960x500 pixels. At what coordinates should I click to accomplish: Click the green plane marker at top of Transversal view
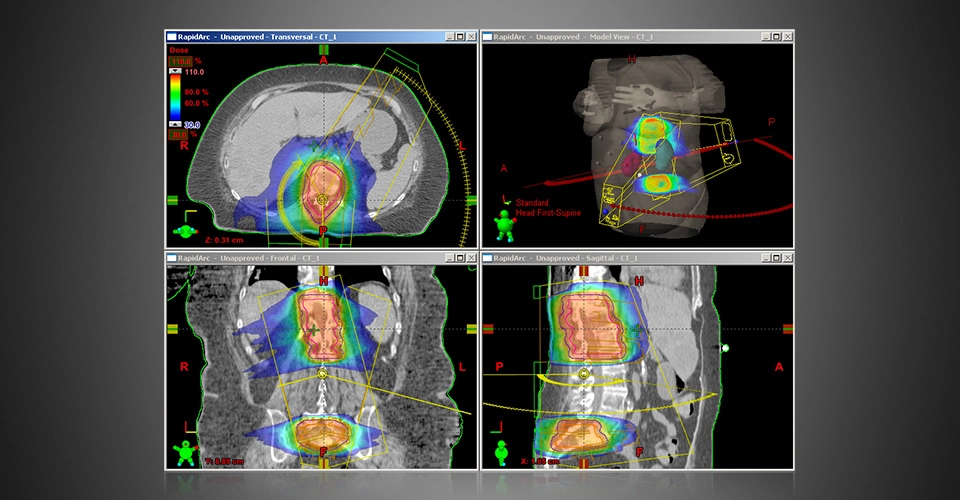click(x=322, y=48)
